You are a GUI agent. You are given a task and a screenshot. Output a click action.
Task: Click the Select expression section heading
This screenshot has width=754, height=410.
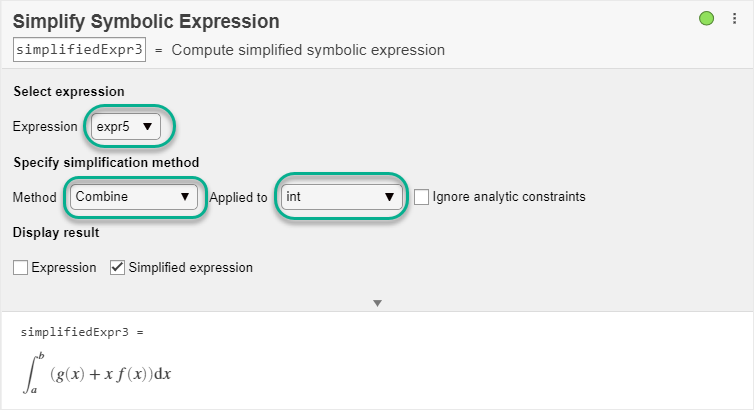[x=69, y=91]
